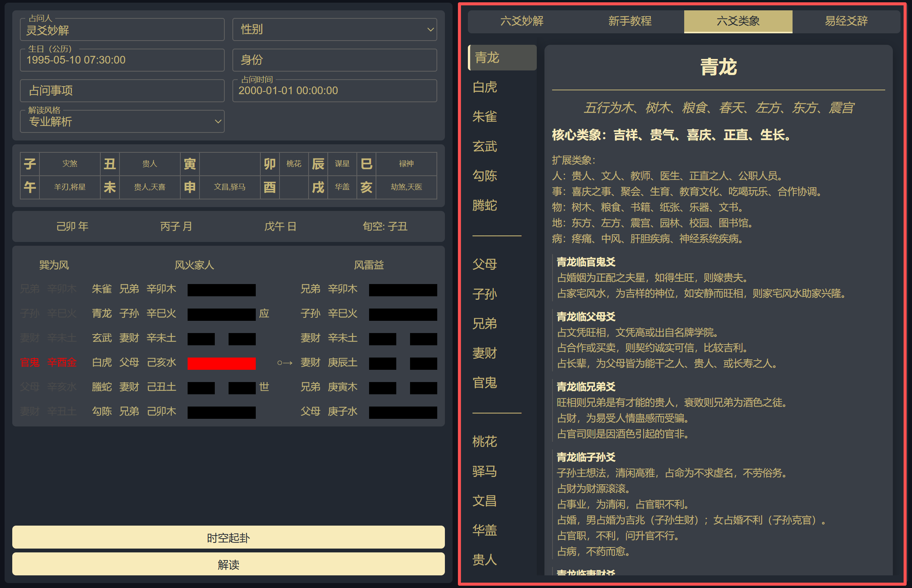Viewport: 912px width, 588px height.
Task: Show the 桃花 explanation entry
Action: tap(485, 442)
